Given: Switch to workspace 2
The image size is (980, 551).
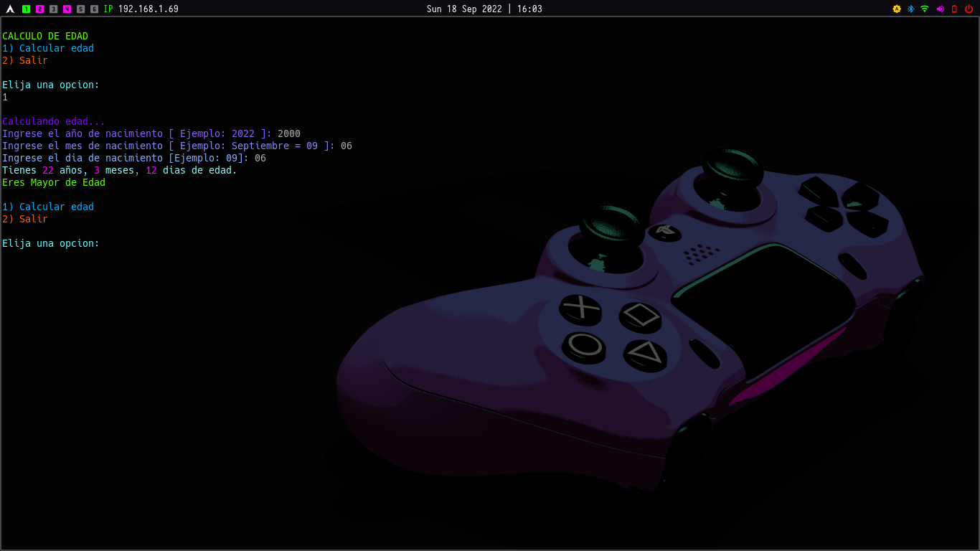Looking at the screenshot, I should tap(40, 9).
